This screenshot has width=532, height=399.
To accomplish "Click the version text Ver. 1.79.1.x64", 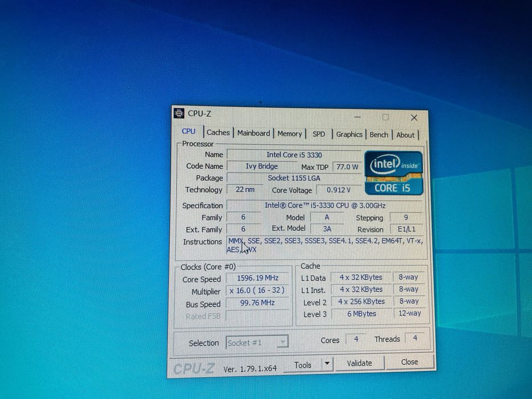I will coord(250,368).
